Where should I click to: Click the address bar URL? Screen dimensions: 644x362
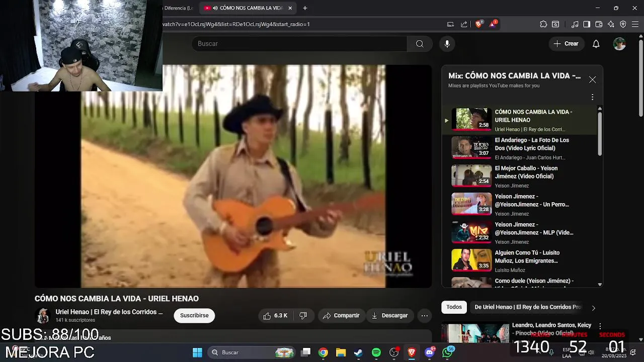pyautogui.click(x=236, y=24)
